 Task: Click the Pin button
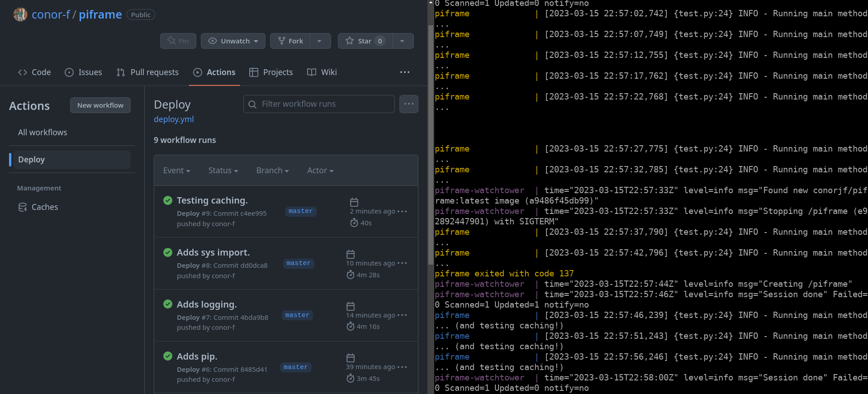[178, 41]
